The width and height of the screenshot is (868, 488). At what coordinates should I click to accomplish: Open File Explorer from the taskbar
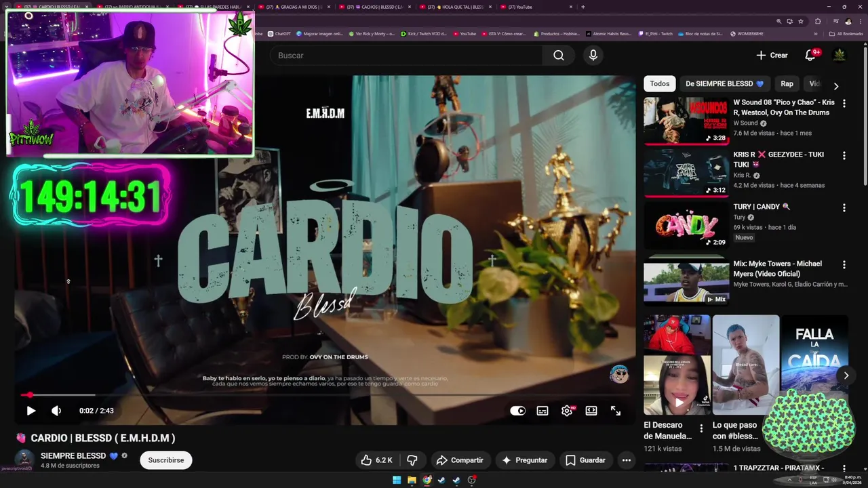[412, 481]
